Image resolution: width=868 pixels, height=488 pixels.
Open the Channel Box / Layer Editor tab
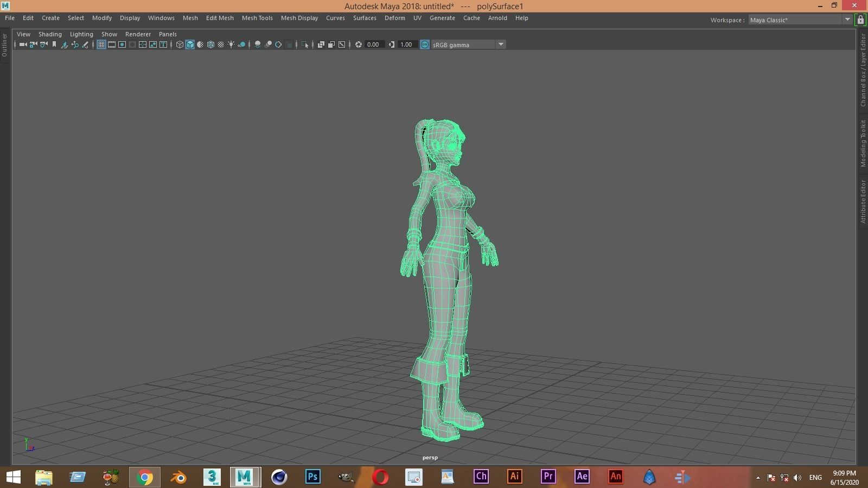tap(863, 70)
